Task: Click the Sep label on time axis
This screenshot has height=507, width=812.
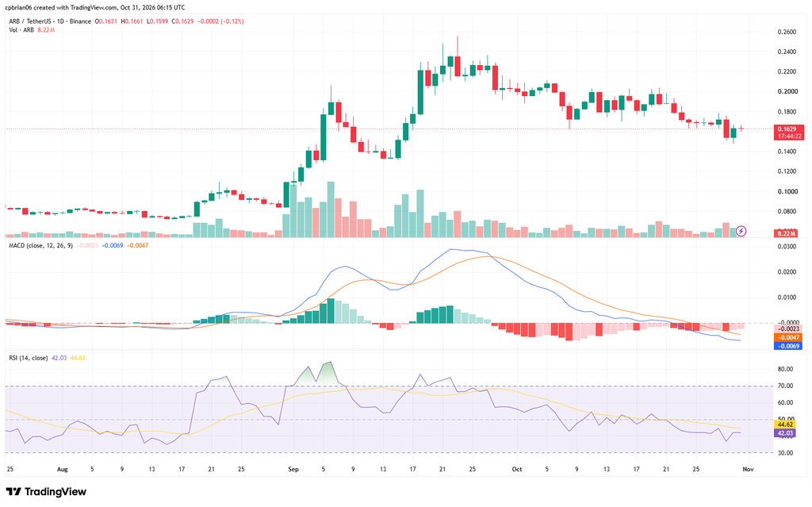Action: coord(293,470)
